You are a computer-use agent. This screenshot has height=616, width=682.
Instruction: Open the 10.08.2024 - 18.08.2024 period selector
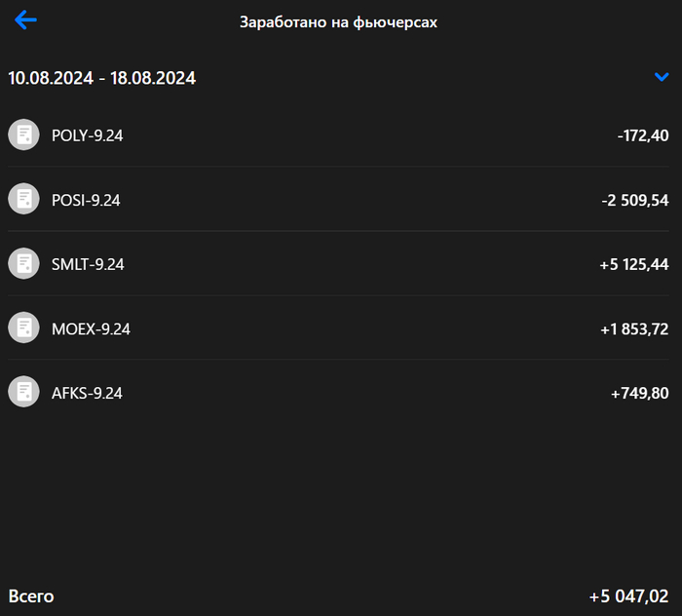pyautogui.click(x=102, y=78)
